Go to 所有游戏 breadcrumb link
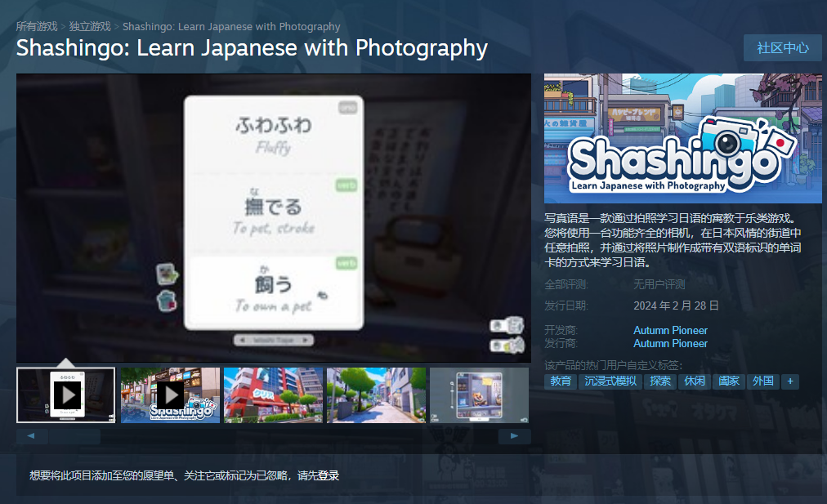Screen dimensions: 827x504 tap(37, 26)
